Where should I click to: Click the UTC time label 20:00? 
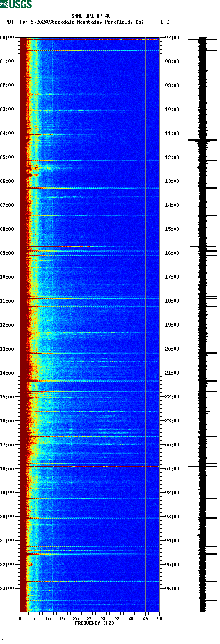pyautogui.click(x=172, y=349)
